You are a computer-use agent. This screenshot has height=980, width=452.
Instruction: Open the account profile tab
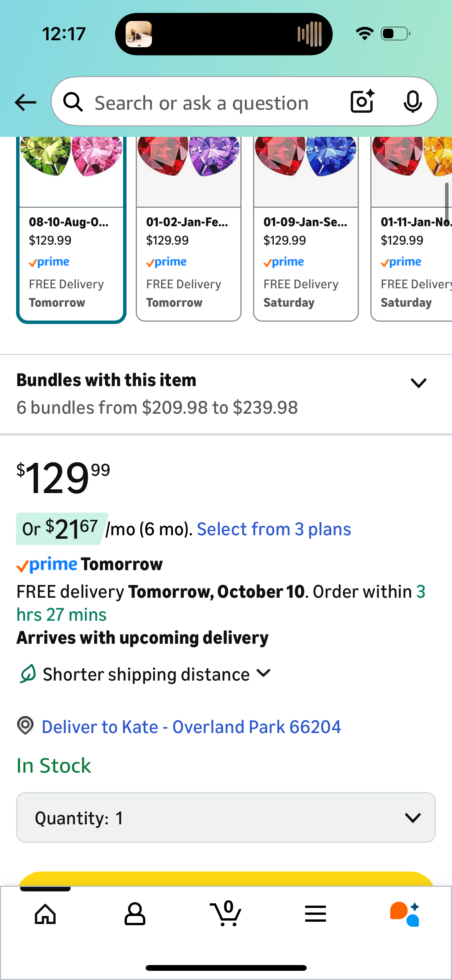point(135,914)
